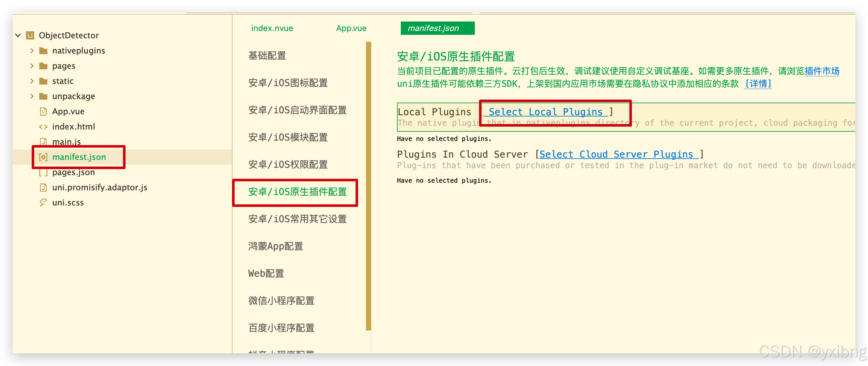Viewport: 868px width, 366px height.
Task: Switch to the index.nvue tab
Action: pyautogui.click(x=272, y=28)
